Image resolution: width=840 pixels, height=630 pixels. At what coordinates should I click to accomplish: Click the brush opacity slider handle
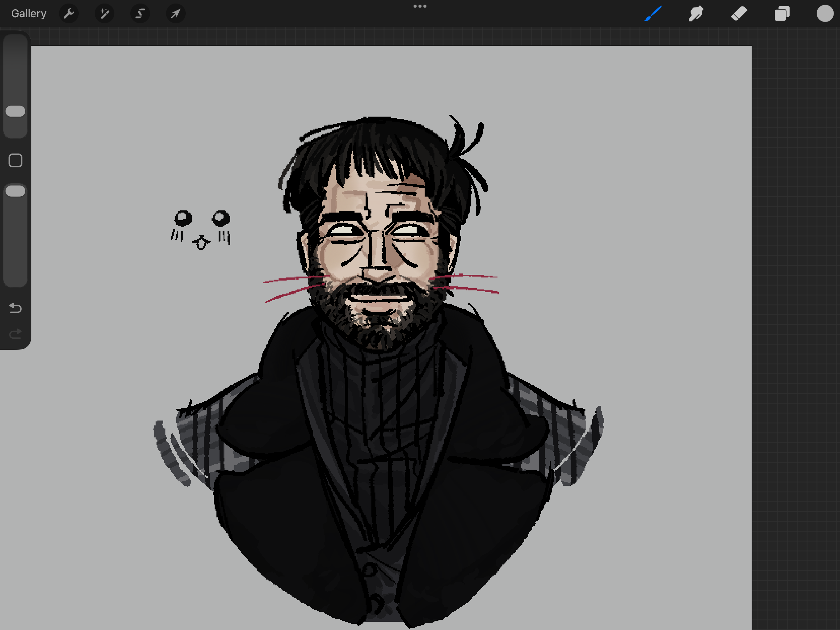coord(16,191)
